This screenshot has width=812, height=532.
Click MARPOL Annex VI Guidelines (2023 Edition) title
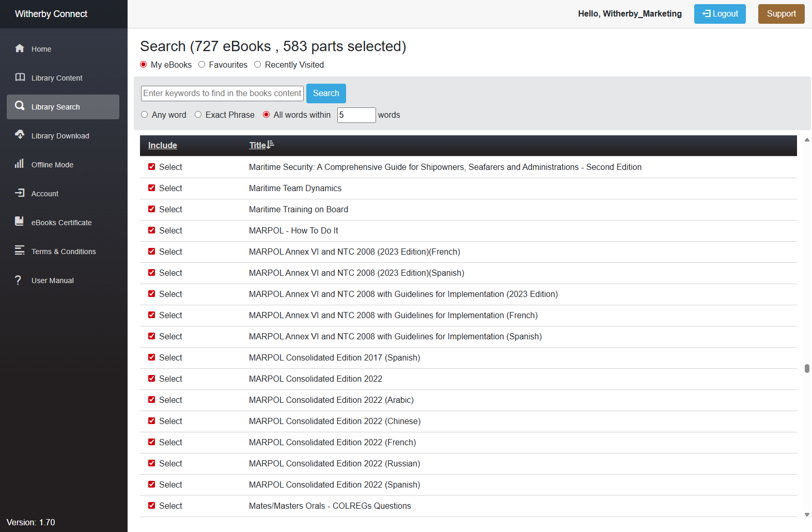(x=403, y=294)
